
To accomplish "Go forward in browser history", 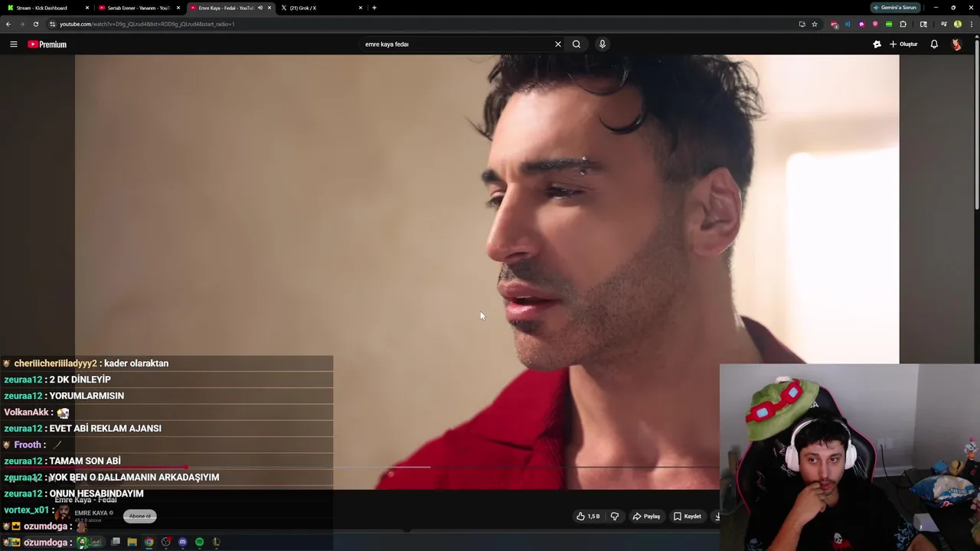I will [21, 24].
